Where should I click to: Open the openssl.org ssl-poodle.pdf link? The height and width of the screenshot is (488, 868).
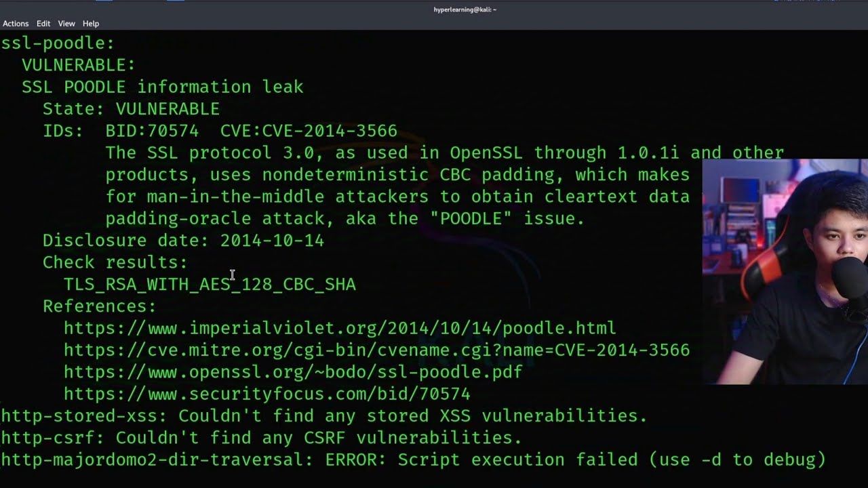click(x=293, y=372)
